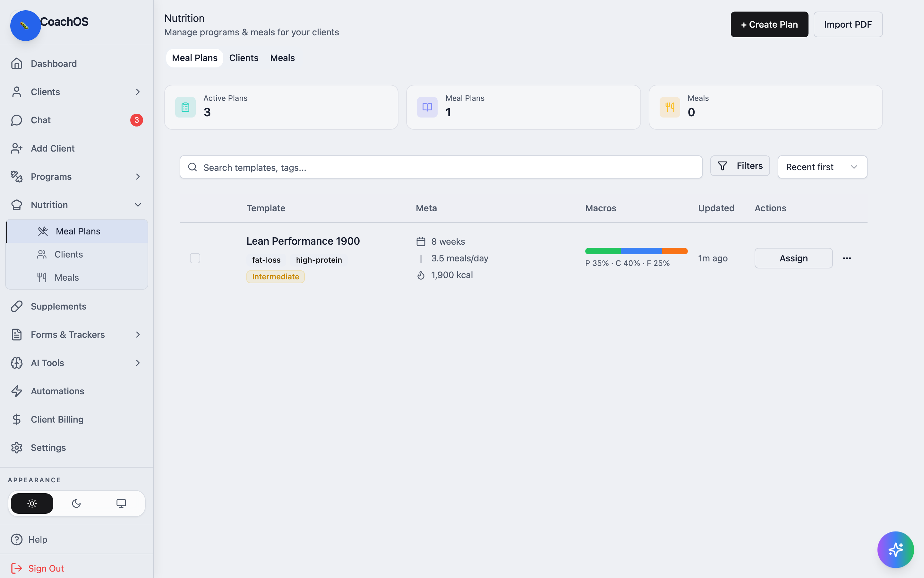This screenshot has width=924, height=578.
Task: Switch to the Clients tab at top
Action: pos(244,58)
